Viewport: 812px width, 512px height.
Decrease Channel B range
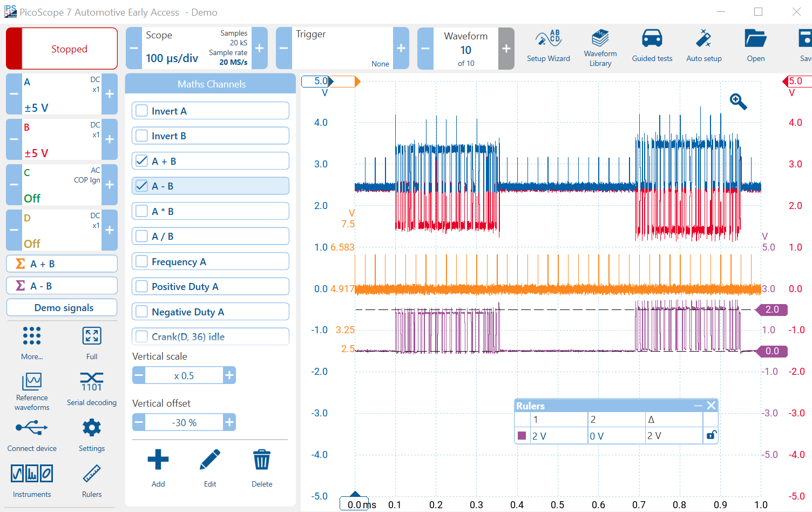click(x=14, y=139)
